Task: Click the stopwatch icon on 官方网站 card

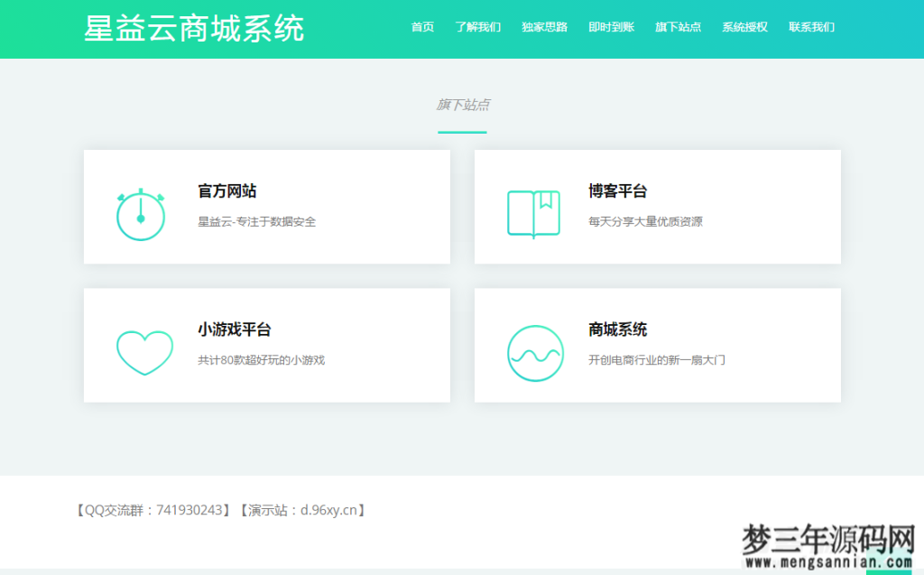Action: pos(140,214)
